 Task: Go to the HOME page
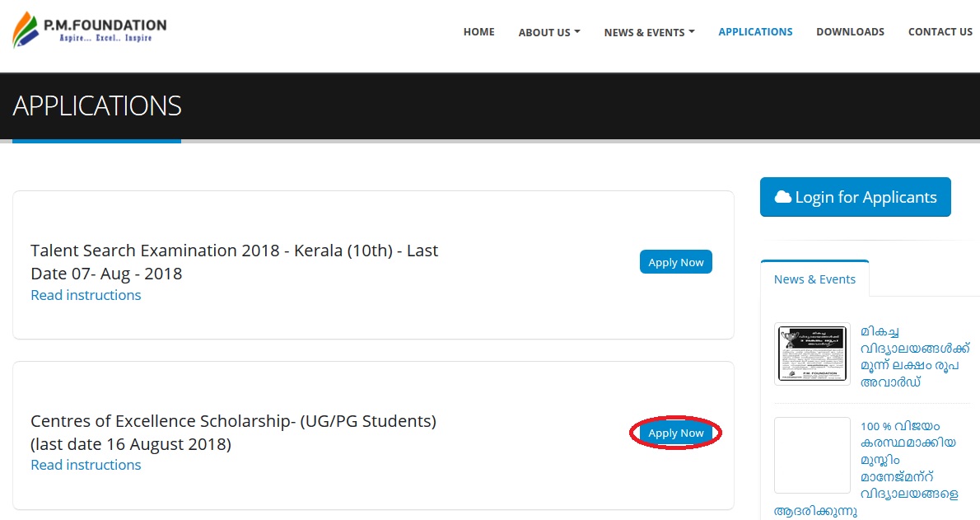(478, 32)
